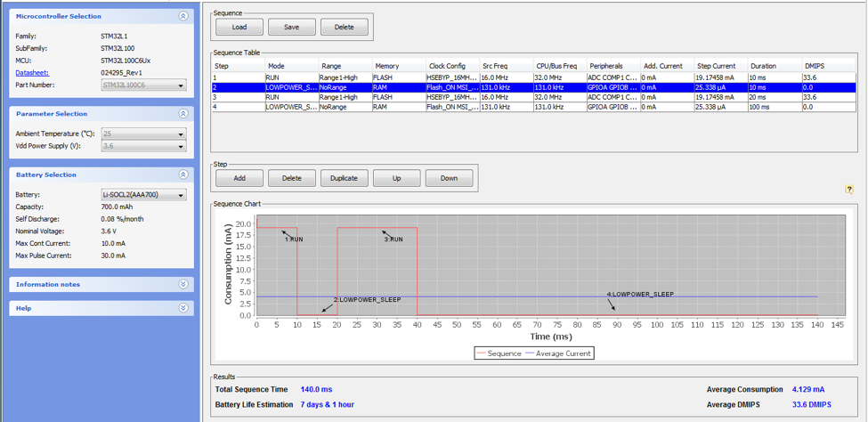The width and height of the screenshot is (868, 422).
Task: Expand the Help panel
Action: [183, 308]
